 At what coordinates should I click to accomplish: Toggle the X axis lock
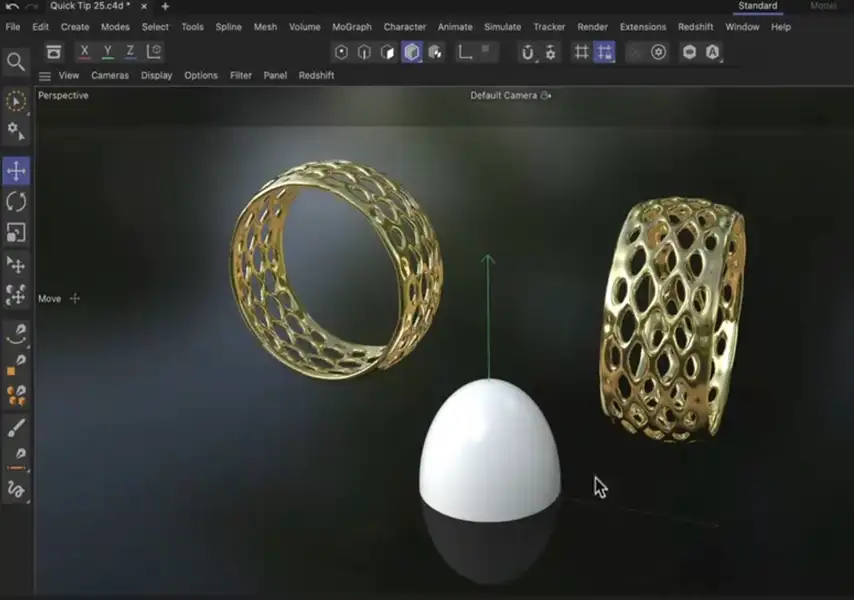point(84,52)
